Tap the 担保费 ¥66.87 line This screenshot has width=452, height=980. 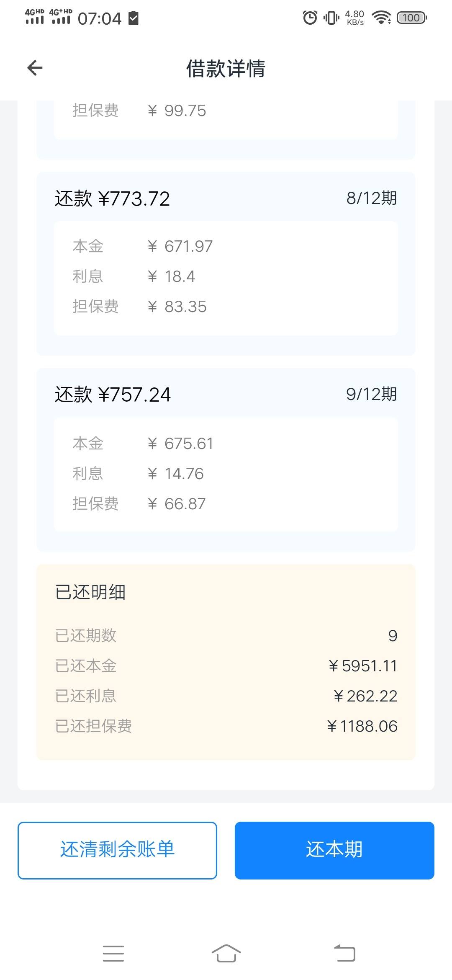(139, 504)
